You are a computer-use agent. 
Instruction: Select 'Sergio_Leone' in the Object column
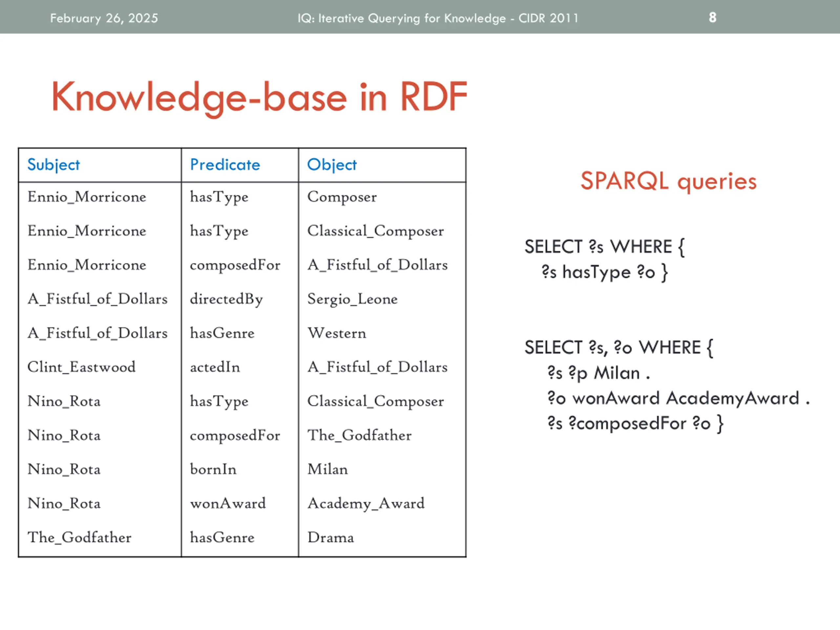click(x=352, y=299)
